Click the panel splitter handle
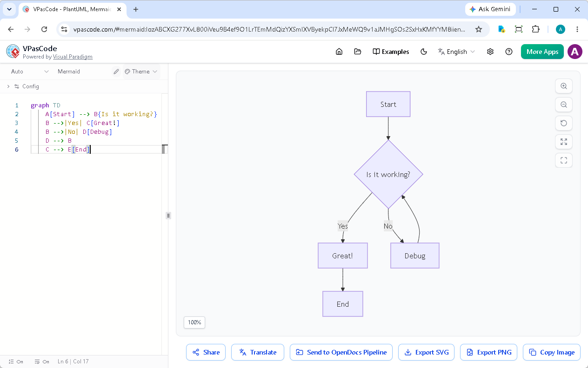The width and height of the screenshot is (588, 368). pos(168,216)
